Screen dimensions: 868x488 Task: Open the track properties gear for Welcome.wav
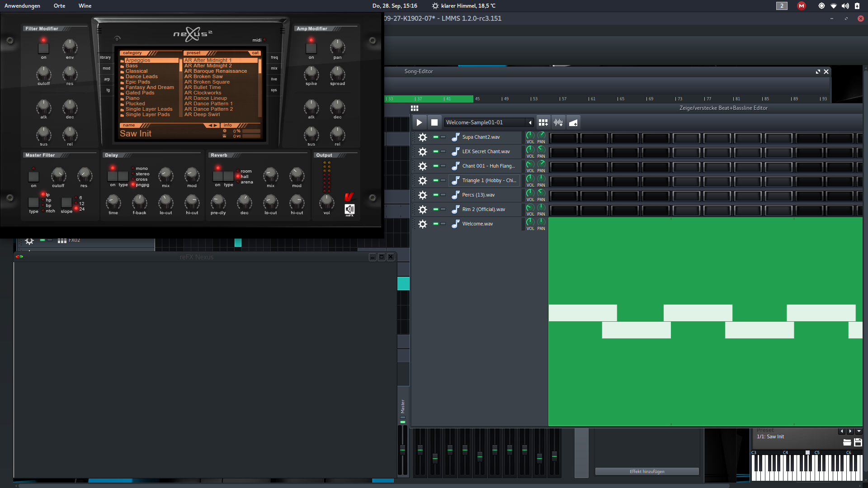coord(422,224)
